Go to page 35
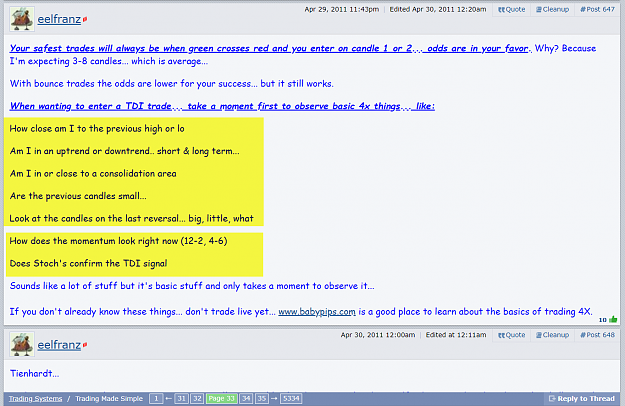 pyautogui.click(x=261, y=398)
